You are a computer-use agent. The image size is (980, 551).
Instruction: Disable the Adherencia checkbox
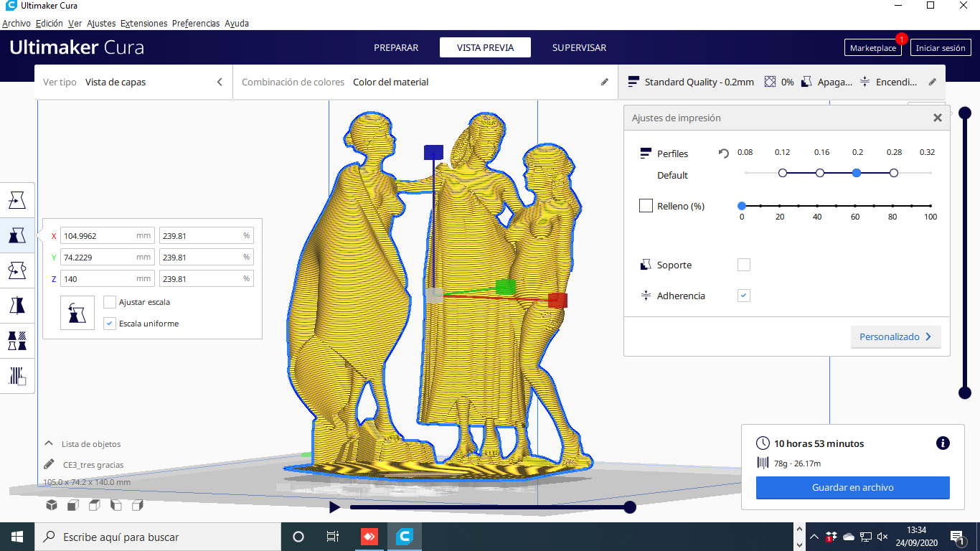tap(744, 296)
